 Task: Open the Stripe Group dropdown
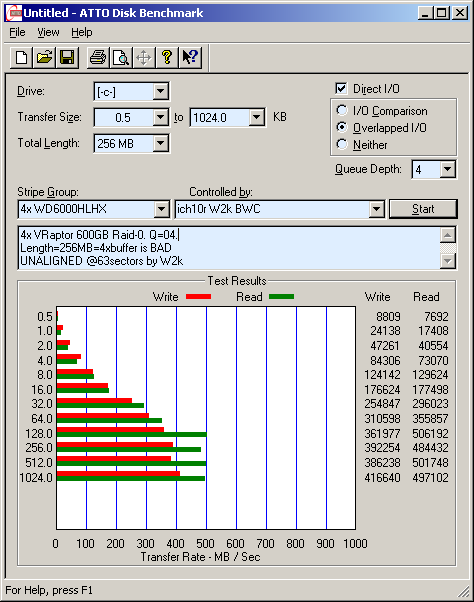161,209
